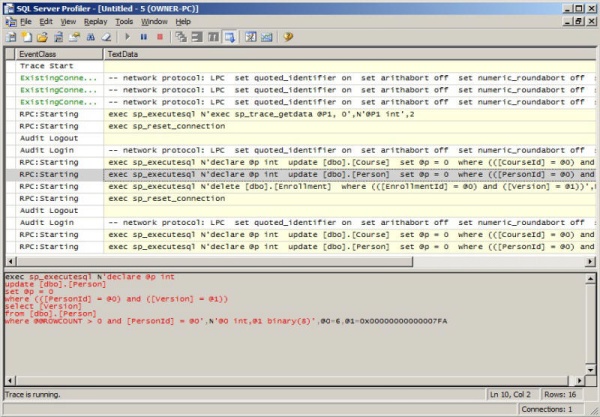Restore the inner trace window
Screen dimensions: 600x417
pos(579,22)
